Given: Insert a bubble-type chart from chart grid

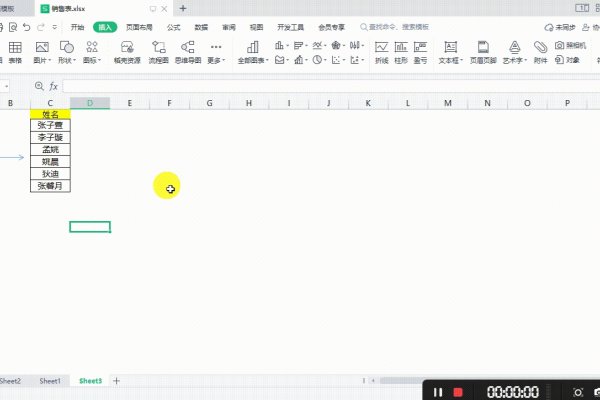Looking at the screenshot, I should (356, 60).
